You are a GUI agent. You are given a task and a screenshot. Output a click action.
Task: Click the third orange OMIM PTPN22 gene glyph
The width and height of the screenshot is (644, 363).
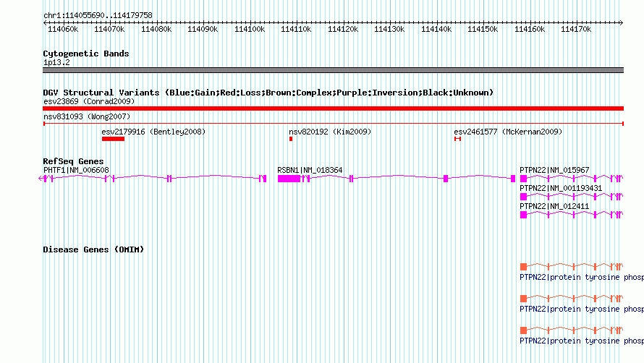572,330
